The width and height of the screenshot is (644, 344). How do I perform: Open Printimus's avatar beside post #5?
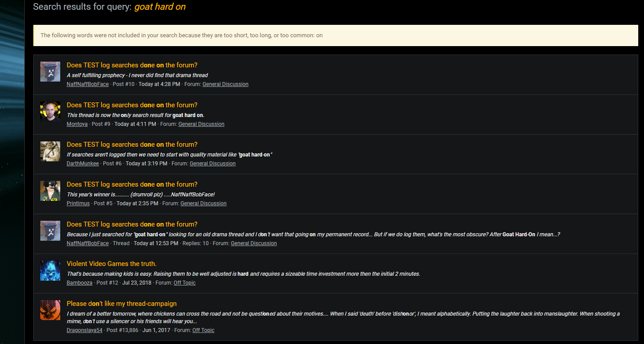click(x=50, y=191)
